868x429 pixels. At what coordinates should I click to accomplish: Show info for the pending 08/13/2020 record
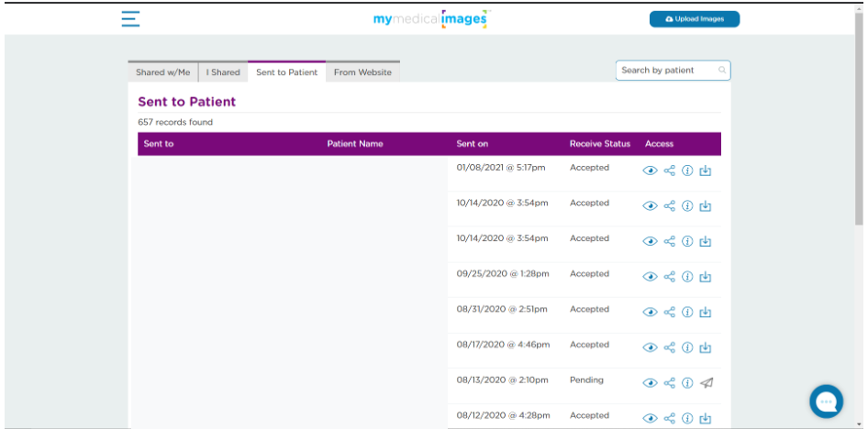pos(687,383)
